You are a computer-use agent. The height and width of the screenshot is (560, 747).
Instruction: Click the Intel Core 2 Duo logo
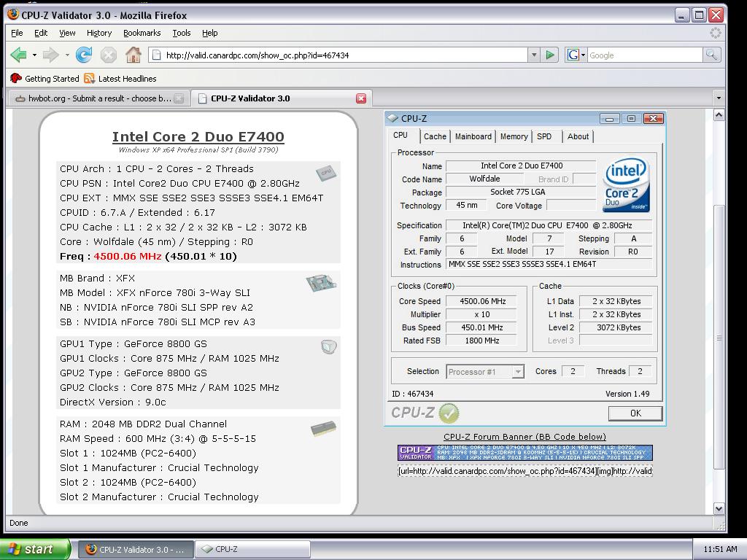tap(626, 184)
